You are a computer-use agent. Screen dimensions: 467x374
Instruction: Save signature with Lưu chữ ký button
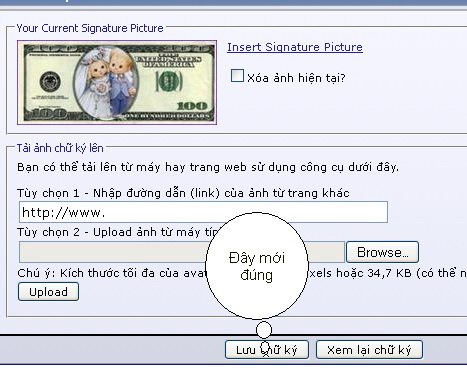267,350
